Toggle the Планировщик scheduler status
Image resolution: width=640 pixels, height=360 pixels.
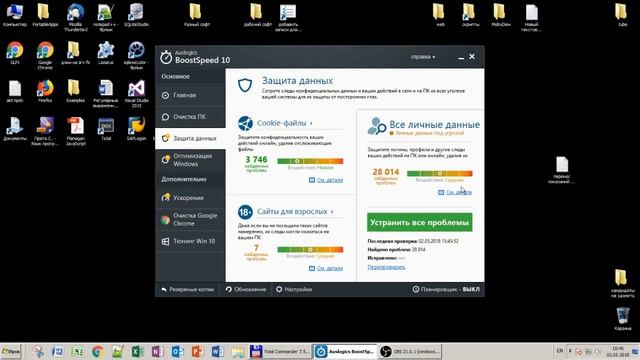(x=446, y=289)
